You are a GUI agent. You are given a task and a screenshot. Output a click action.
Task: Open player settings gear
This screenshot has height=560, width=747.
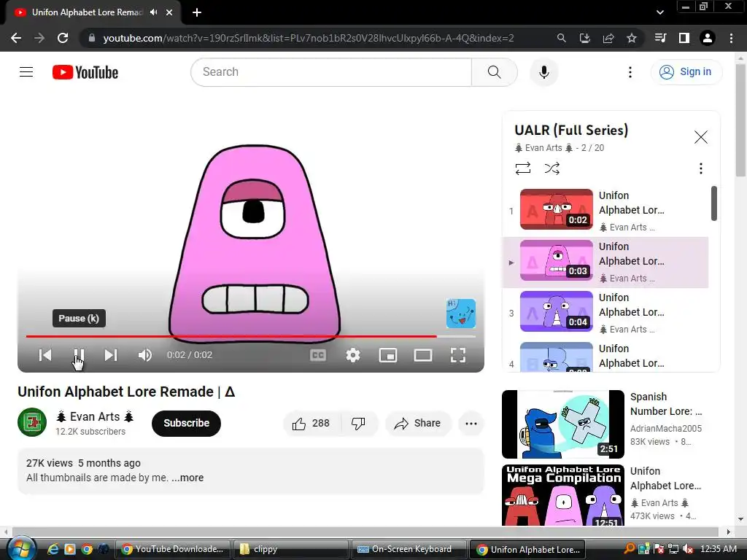[353, 355]
